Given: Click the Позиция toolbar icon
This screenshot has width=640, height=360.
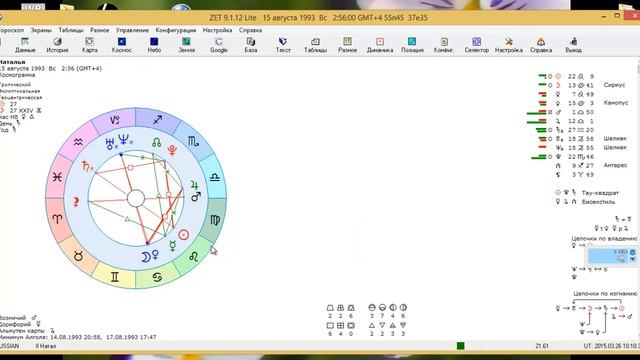Looking at the screenshot, I should pyautogui.click(x=412, y=45).
